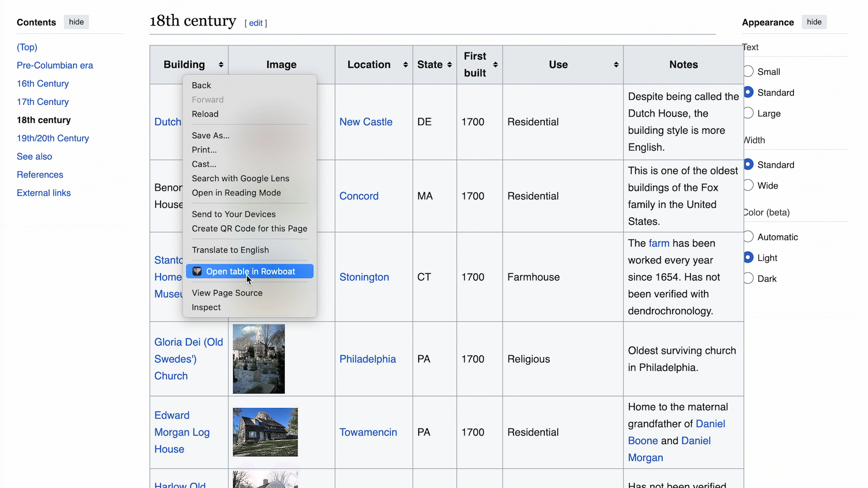Select "Open table in Rowboat"
This screenshot has height=488, width=868.
pos(250,271)
